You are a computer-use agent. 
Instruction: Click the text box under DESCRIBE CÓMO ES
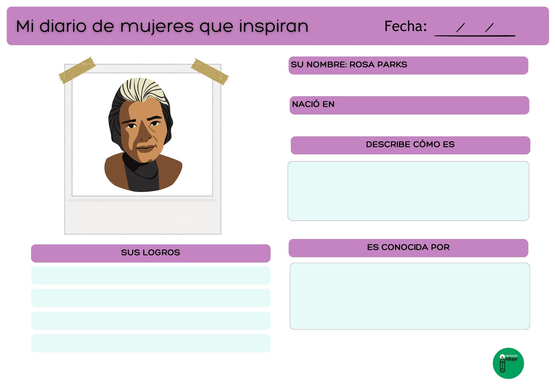pos(408,191)
